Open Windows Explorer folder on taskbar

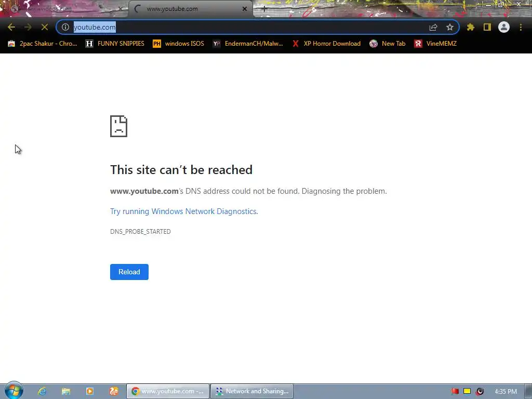click(x=66, y=391)
